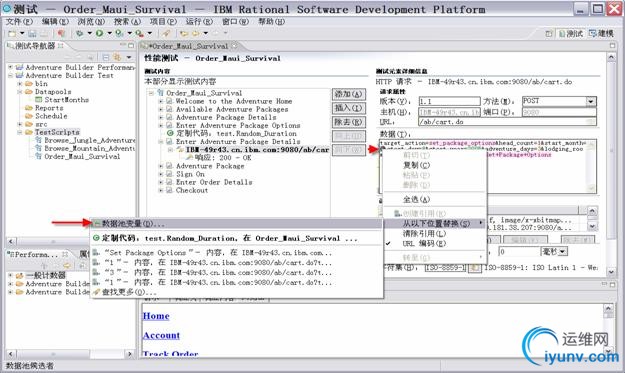Expand the Sign On page node
Viewport: 625px width, 373px height.
(161, 174)
